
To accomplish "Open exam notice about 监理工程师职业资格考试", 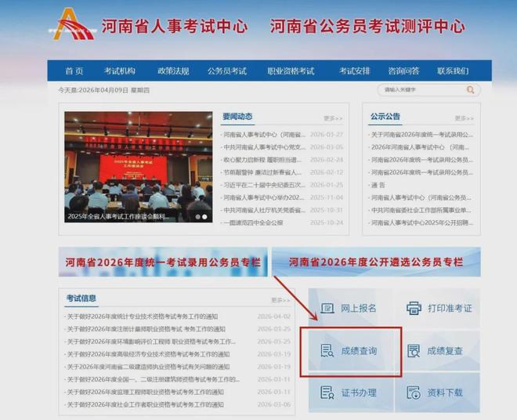I will (x=146, y=392).
